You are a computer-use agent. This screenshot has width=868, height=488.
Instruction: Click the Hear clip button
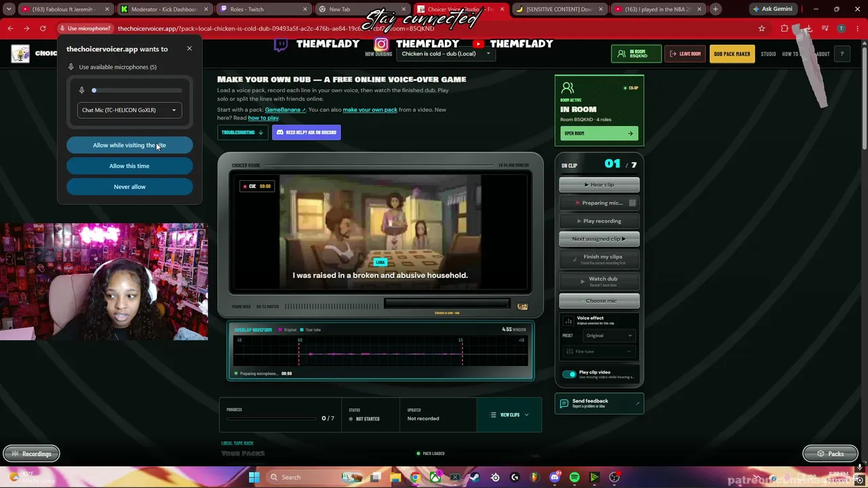click(x=599, y=184)
